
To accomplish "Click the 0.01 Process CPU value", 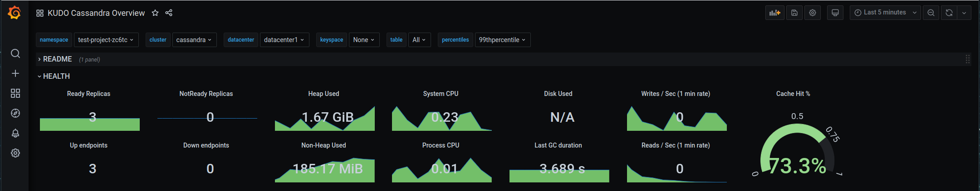I will tap(445, 169).
